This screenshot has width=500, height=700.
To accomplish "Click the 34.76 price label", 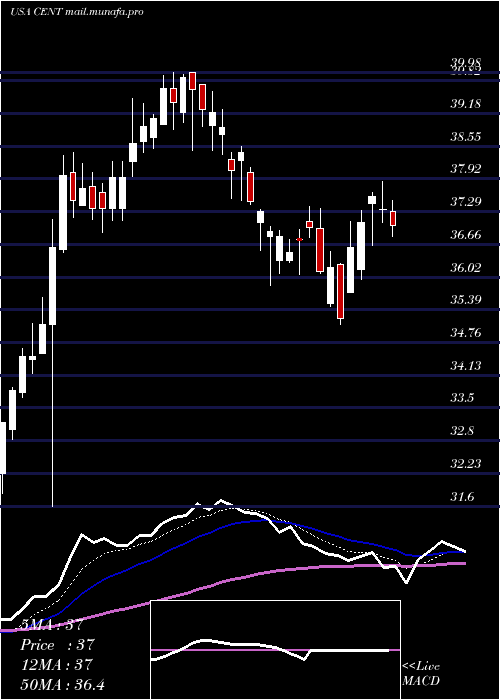I will click(465, 333).
